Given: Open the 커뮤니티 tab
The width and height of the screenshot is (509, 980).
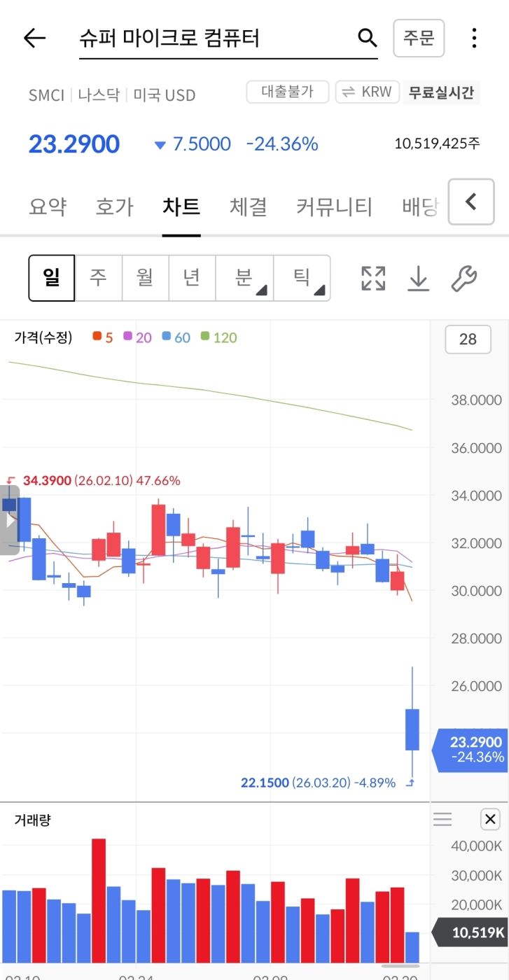Looking at the screenshot, I should click(x=334, y=206).
